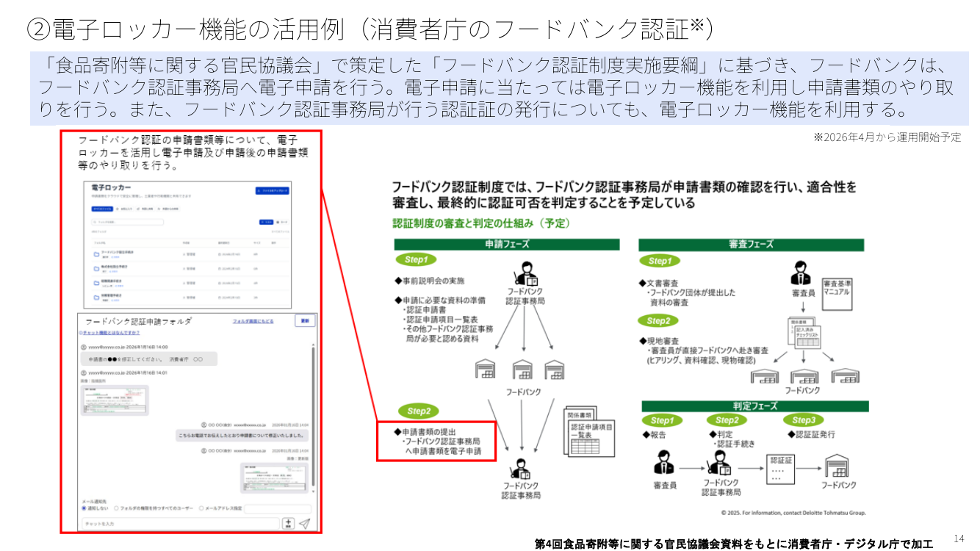
Task: Open the folder icon of 株式会社設立手続き row
Action: [96, 269]
